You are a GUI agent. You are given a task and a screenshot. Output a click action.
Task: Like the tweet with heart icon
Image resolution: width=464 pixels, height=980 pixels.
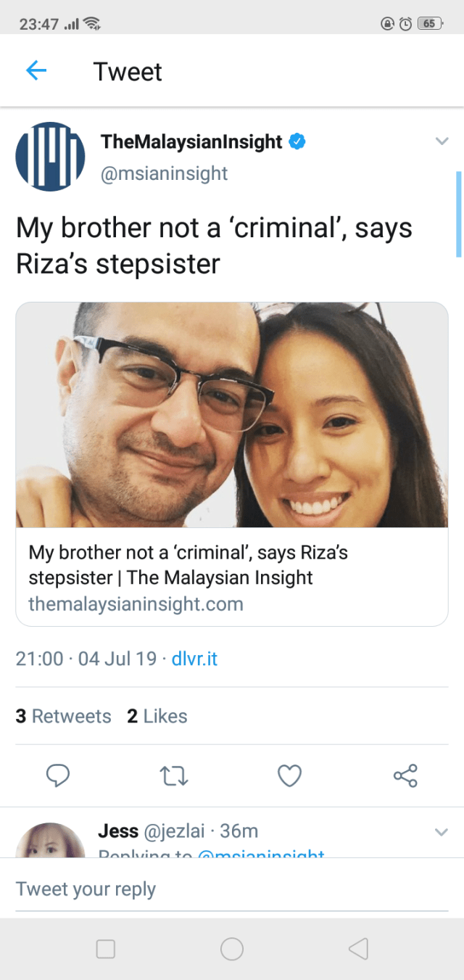(x=289, y=776)
